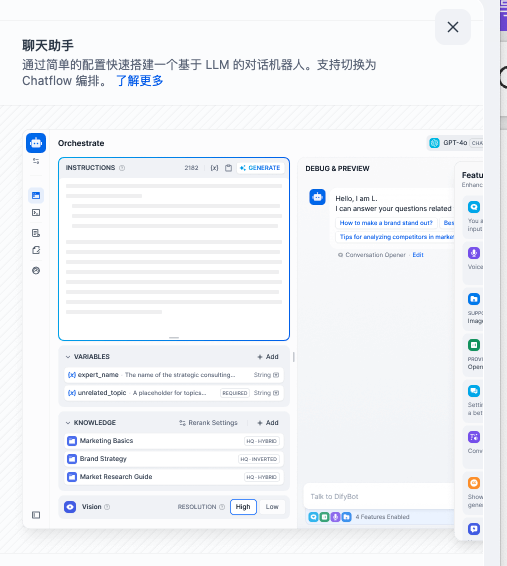This screenshot has height=566, width=507.
Task: Open the API access terminal sidebar icon
Action: (x=36, y=213)
